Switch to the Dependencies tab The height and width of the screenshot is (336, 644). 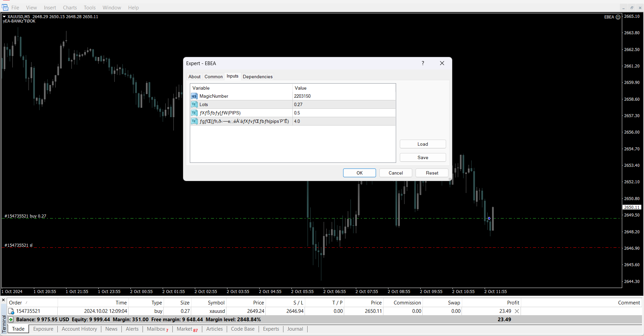point(257,77)
